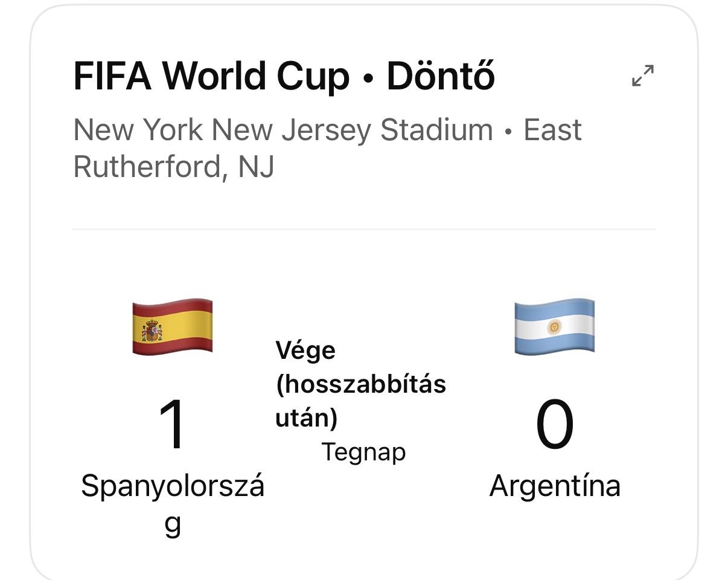728x580 pixels.
Task: Click the hosszabbítás extra-time note
Action: tap(361, 385)
